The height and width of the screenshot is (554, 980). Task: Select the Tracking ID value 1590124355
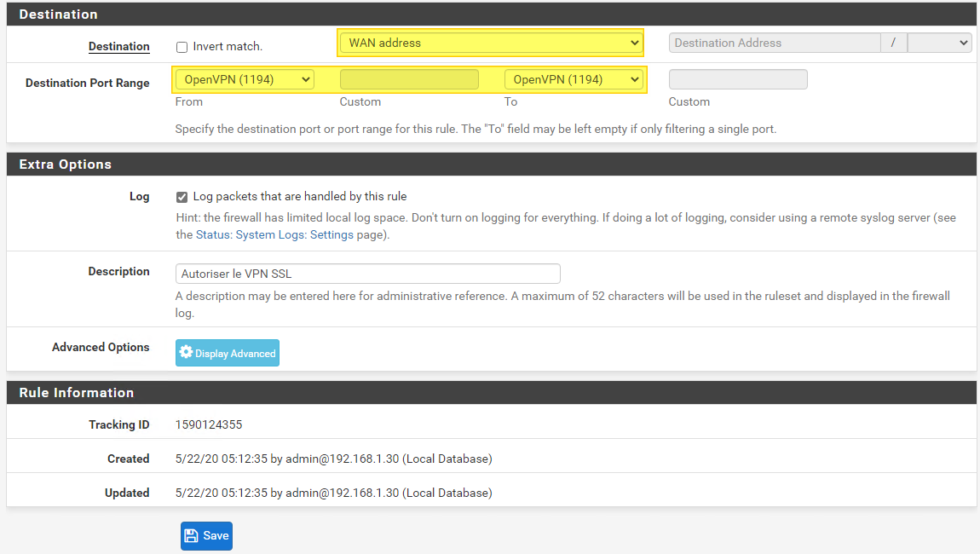pyautogui.click(x=207, y=424)
